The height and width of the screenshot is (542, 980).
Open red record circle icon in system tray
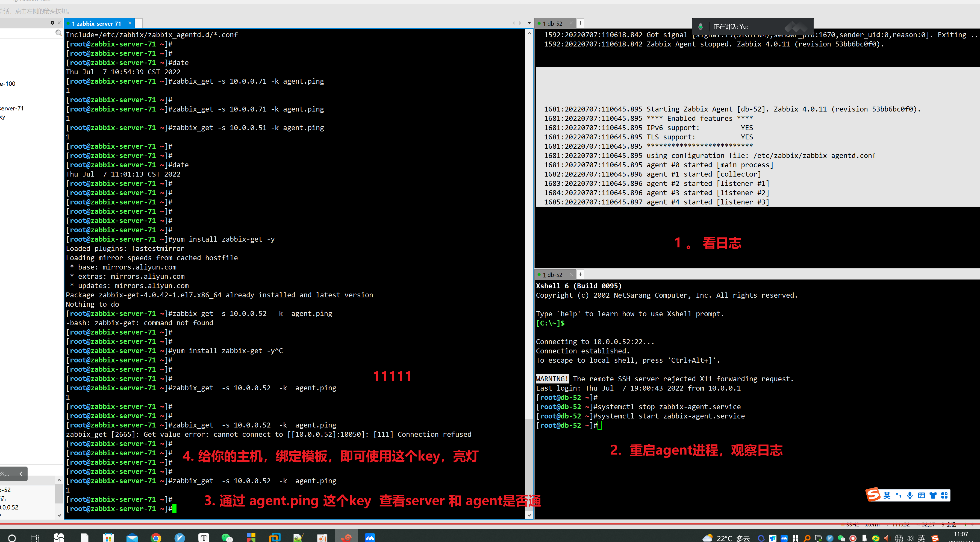(853, 538)
